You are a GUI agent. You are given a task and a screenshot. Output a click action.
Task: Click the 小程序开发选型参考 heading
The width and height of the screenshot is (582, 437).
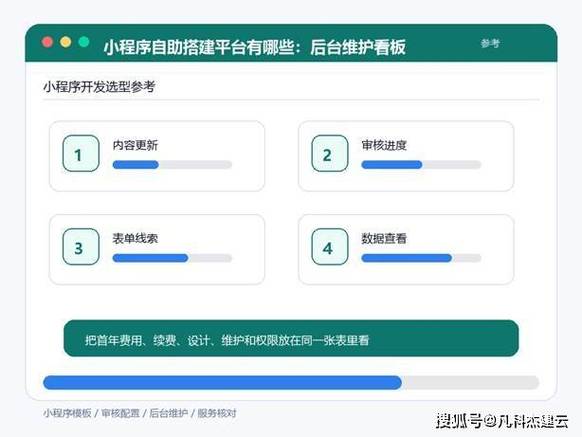tap(99, 87)
